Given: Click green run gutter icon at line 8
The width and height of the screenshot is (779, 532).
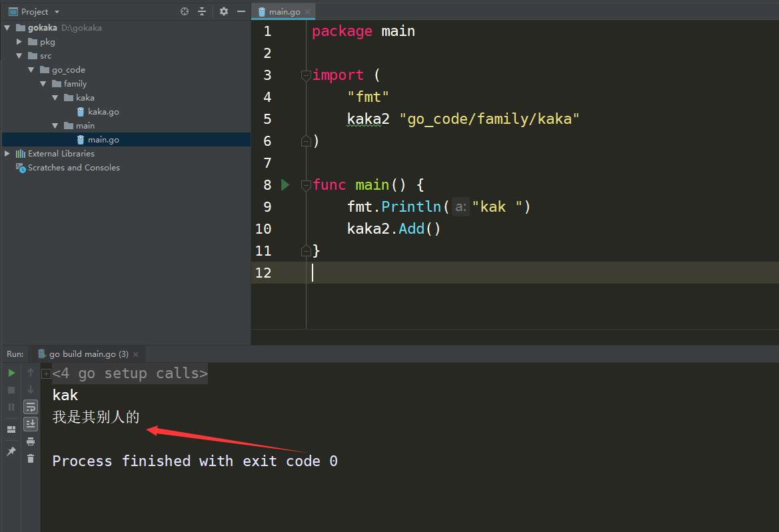Looking at the screenshot, I should pos(285,184).
